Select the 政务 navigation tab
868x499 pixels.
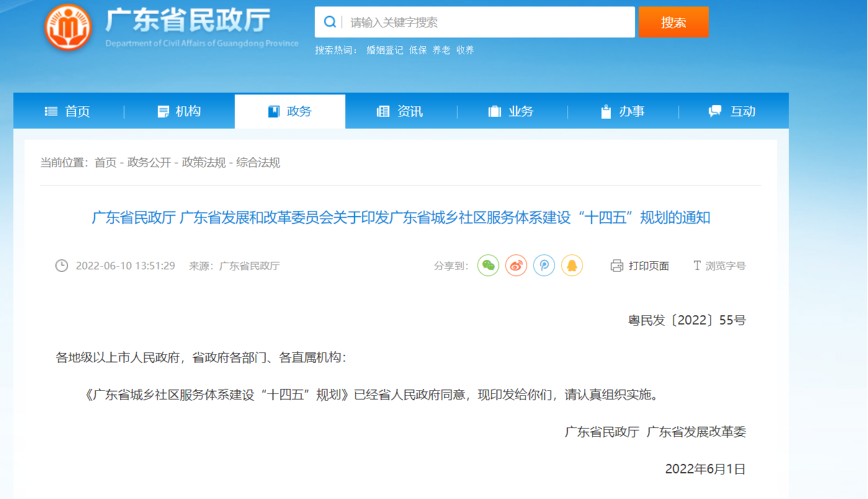coord(290,111)
